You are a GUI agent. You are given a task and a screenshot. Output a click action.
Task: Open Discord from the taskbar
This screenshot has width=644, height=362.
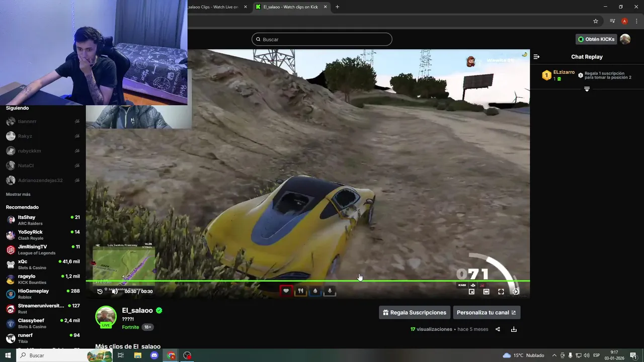[x=154, y=355]
